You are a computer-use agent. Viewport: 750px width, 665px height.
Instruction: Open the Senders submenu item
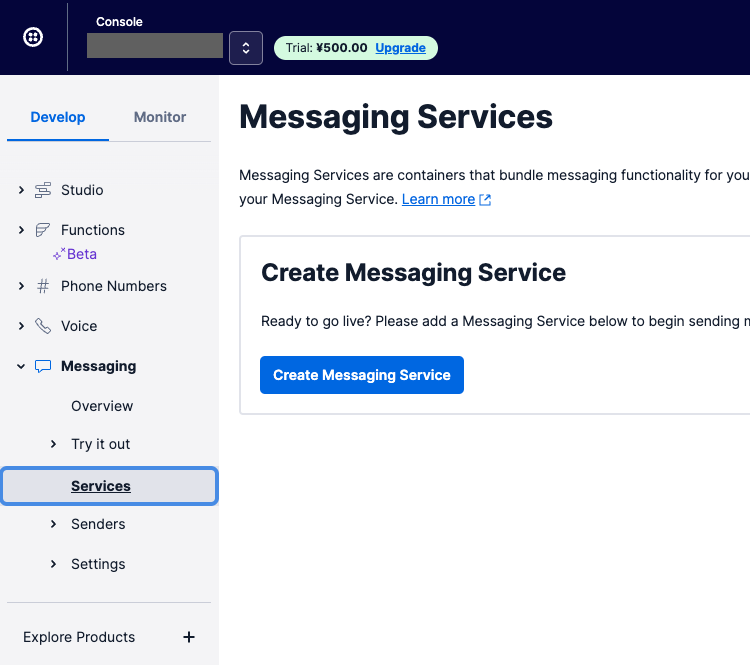[98, 524]
